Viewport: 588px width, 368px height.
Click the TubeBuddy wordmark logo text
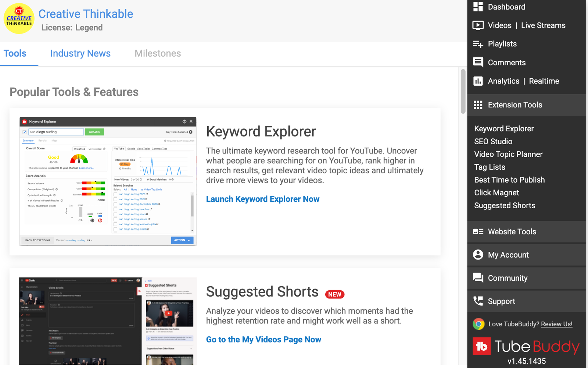537,347
